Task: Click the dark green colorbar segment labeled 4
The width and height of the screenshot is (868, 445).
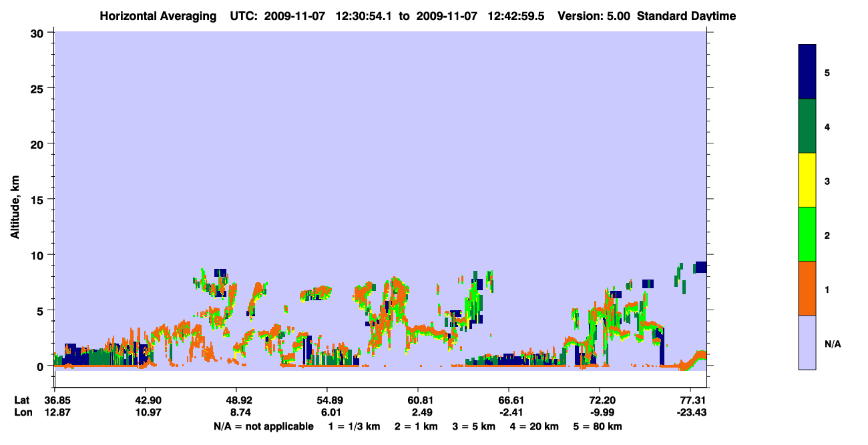Action: click(x=807, y=126)
